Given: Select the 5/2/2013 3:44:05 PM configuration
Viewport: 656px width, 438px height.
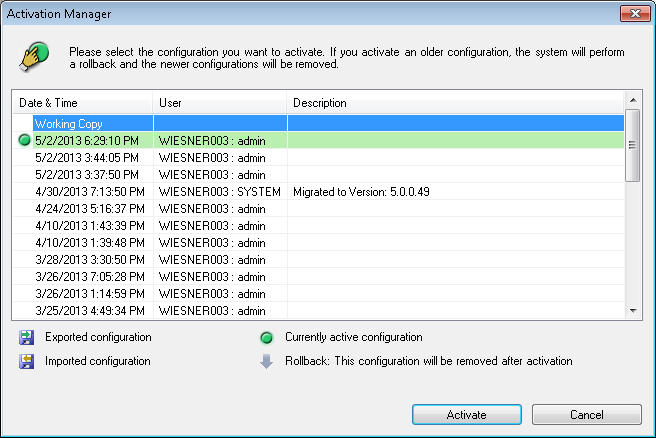Looking at the screenshot, I should point(318,158).
